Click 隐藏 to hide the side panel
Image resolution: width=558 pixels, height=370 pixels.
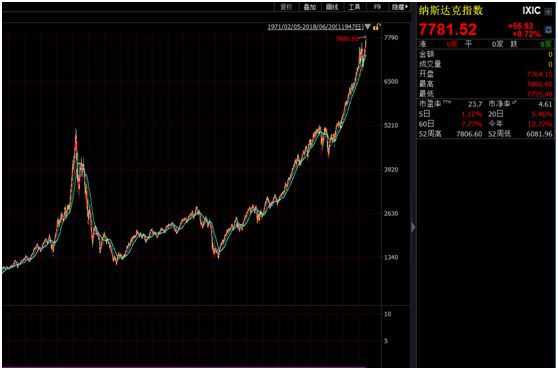coord(399,7)
